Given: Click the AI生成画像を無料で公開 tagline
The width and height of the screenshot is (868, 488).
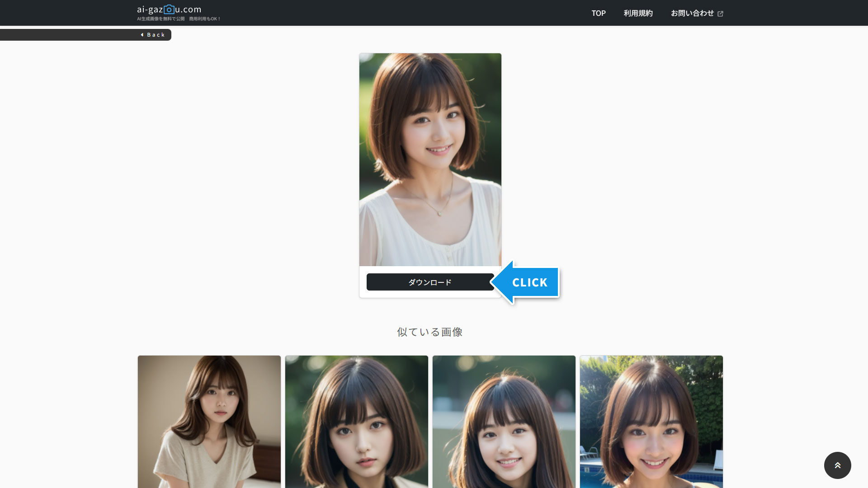Looking at the screenshot, I should [161, 19].
